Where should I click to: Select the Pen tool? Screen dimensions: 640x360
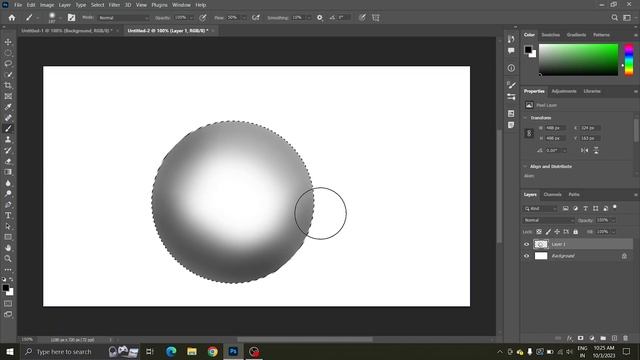[x=8, y=204]
